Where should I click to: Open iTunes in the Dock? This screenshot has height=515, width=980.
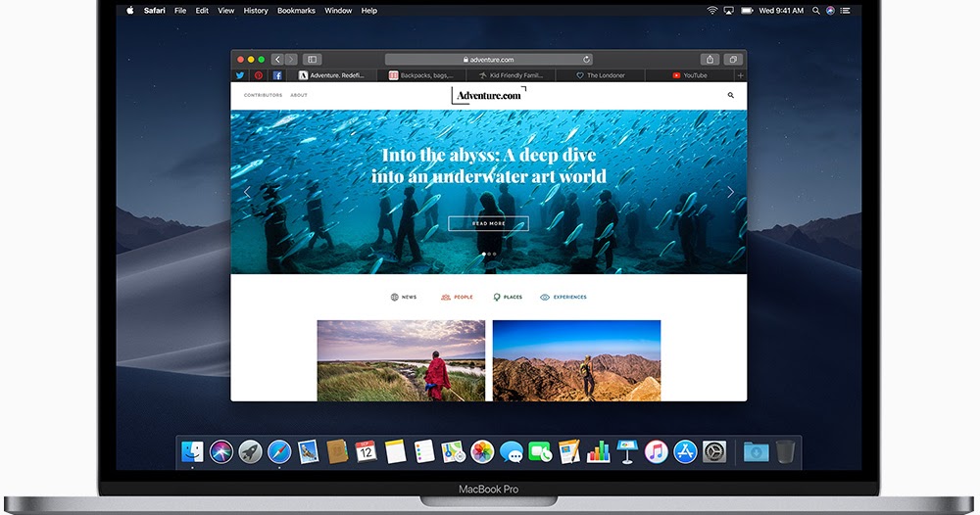click(657, 451)
